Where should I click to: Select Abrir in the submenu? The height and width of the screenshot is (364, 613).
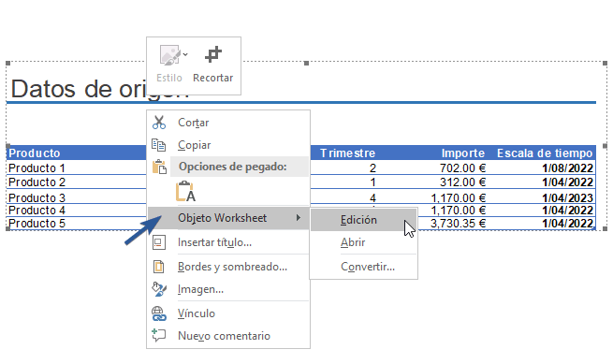coord(363,242)
